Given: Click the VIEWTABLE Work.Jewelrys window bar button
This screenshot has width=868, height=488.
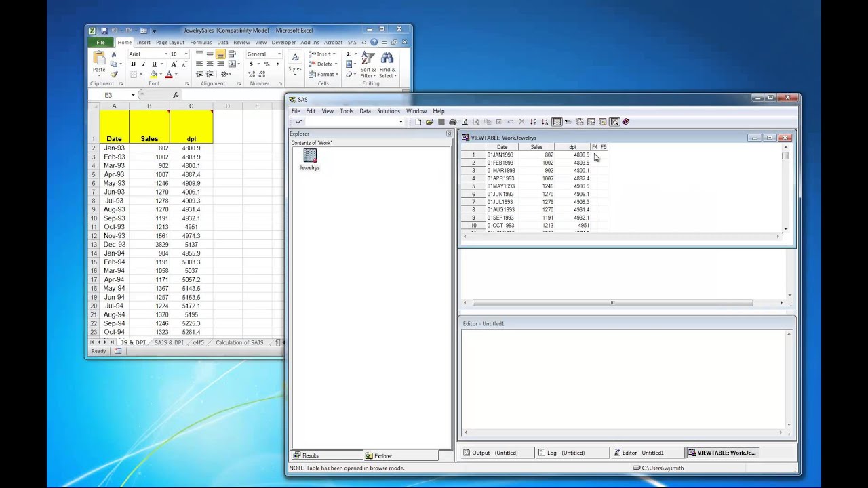Looking at the screenshot, I should click(723, 453).
